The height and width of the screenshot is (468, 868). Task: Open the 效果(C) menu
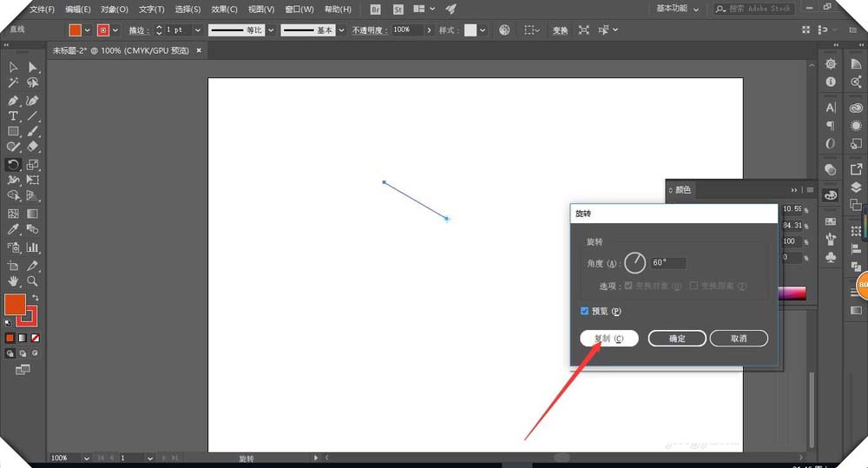coord(224,10)
